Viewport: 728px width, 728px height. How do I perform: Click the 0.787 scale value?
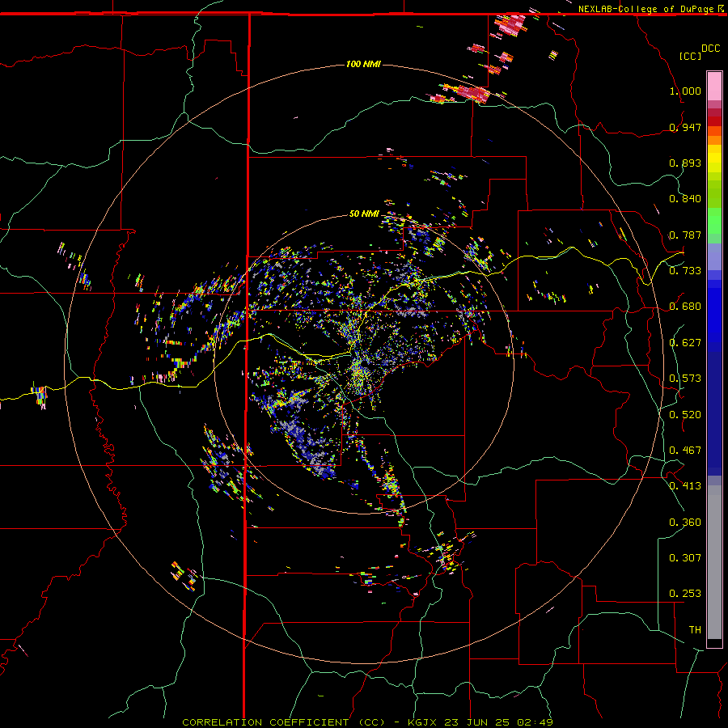685,235
